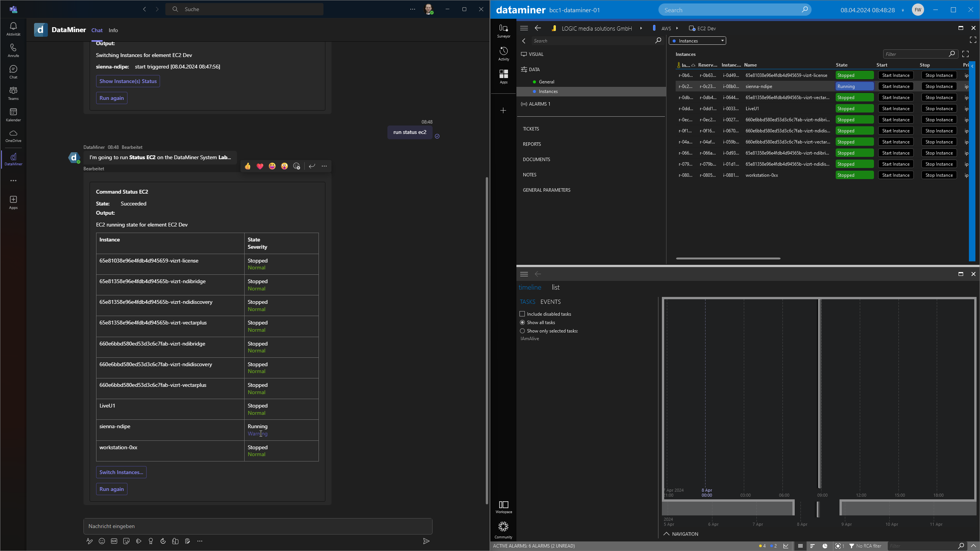Expand the alarm console arrow

click(x=973, y=546)
